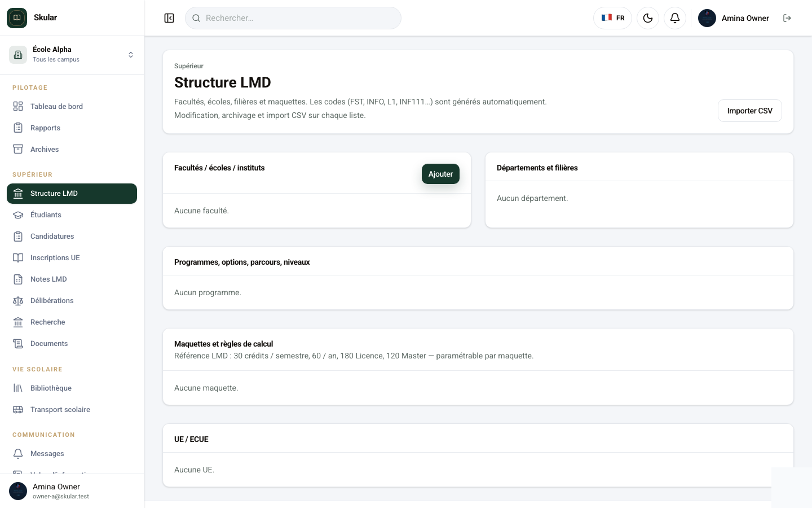Click the logout icon
This screenshot has height=508, width=812.
(x=787, y=18)
